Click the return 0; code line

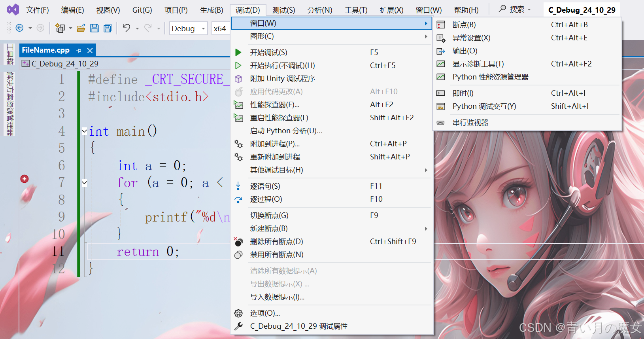click(x=148, y=252)
